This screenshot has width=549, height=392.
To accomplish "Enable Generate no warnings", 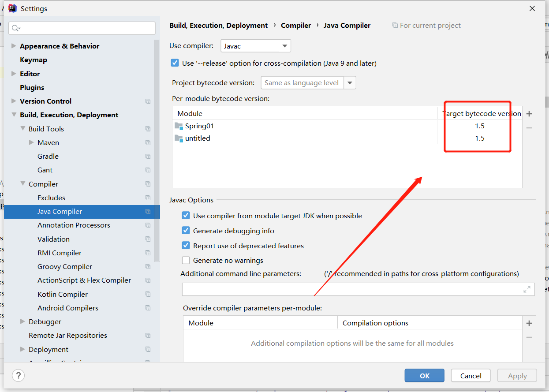I will (x=186, y=260).
